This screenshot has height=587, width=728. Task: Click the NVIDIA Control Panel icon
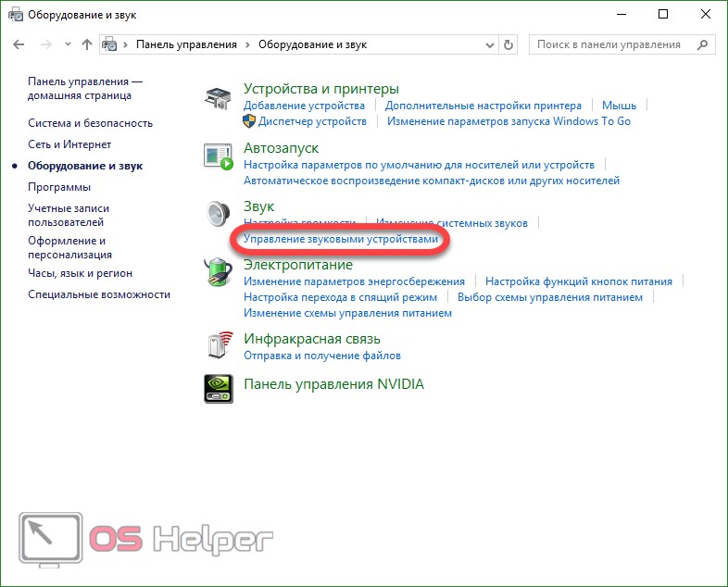219,389
